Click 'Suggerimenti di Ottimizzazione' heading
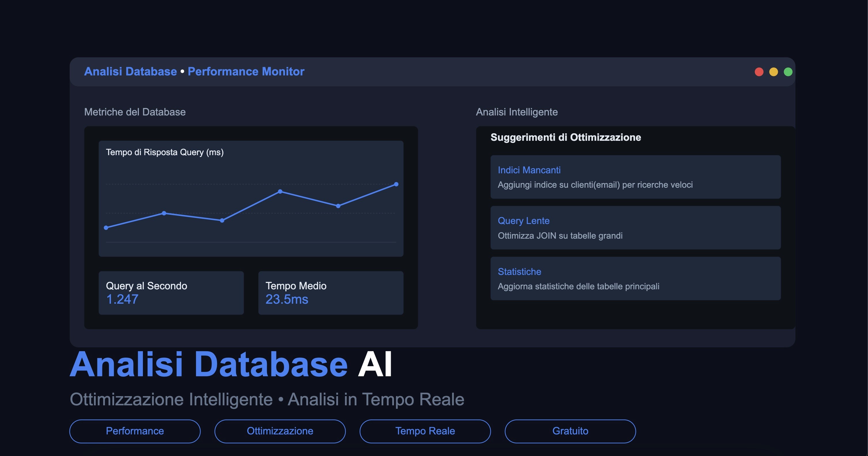 [x=566, y=137]
